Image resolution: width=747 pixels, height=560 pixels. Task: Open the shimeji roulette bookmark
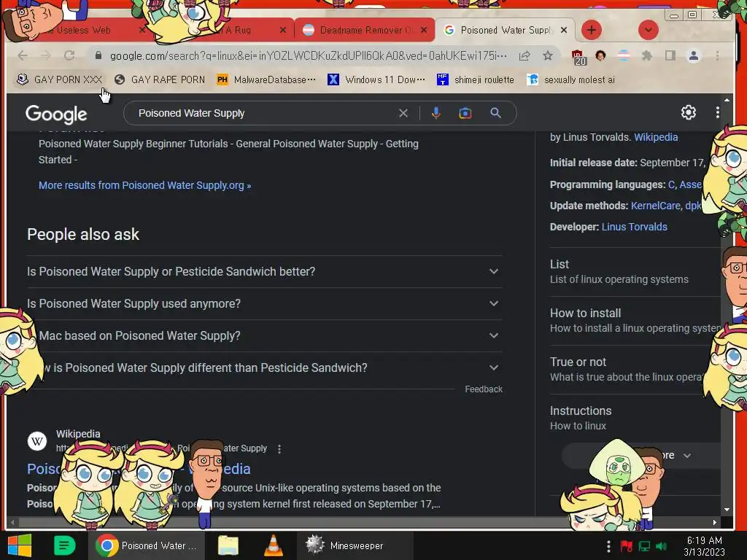[x=476, y=79]
